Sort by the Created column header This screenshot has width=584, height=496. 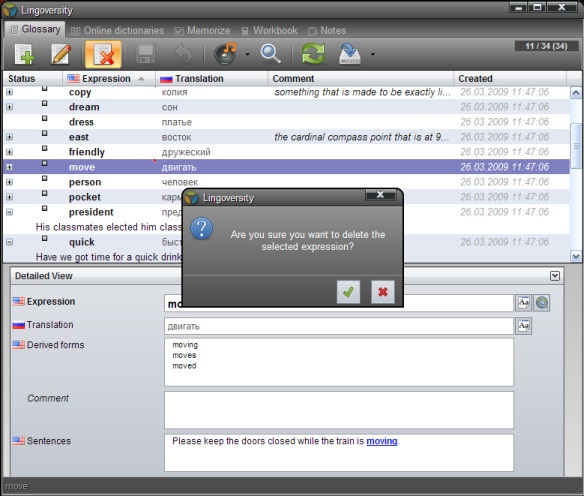tap(510, 79)
